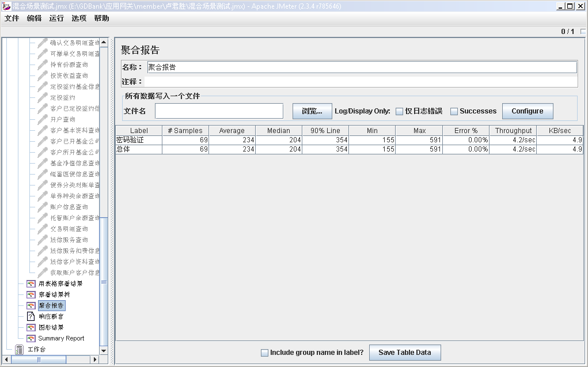This screenshot has height=367, width=588.
Task: Click the clipboard icon of 工作台
Action: pos(20,349)
